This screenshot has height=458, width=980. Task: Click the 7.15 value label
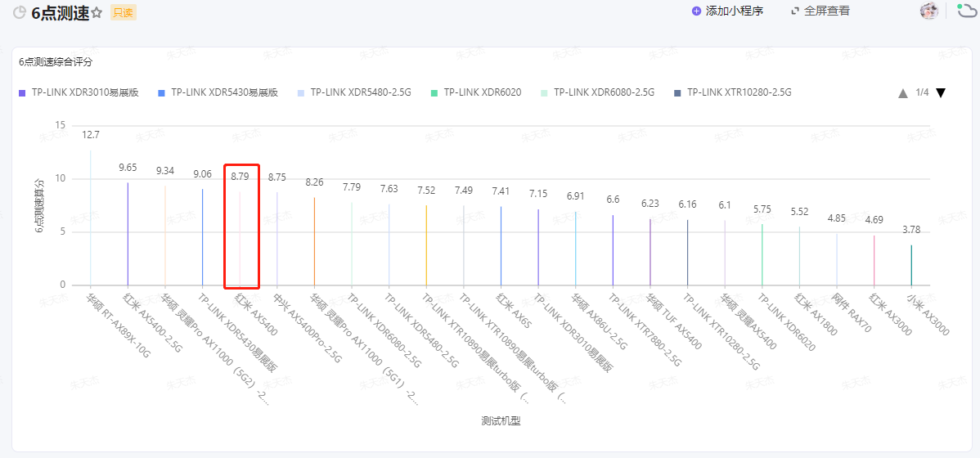[x=538, y=194]
